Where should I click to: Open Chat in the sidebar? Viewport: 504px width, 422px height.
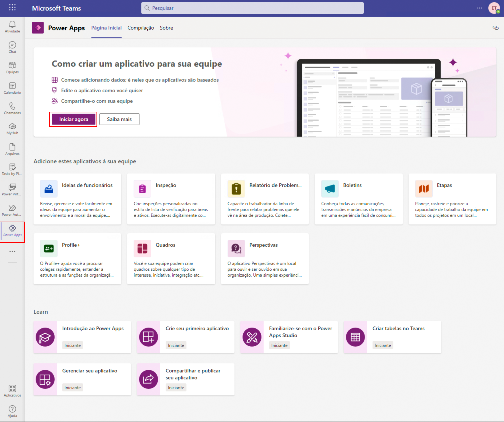click(x=12, y=47)
